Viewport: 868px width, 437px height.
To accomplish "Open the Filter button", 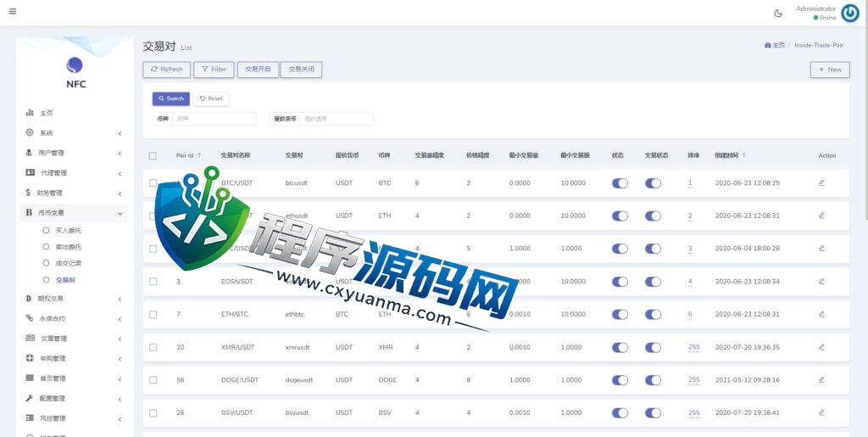I will pos(214,70).
